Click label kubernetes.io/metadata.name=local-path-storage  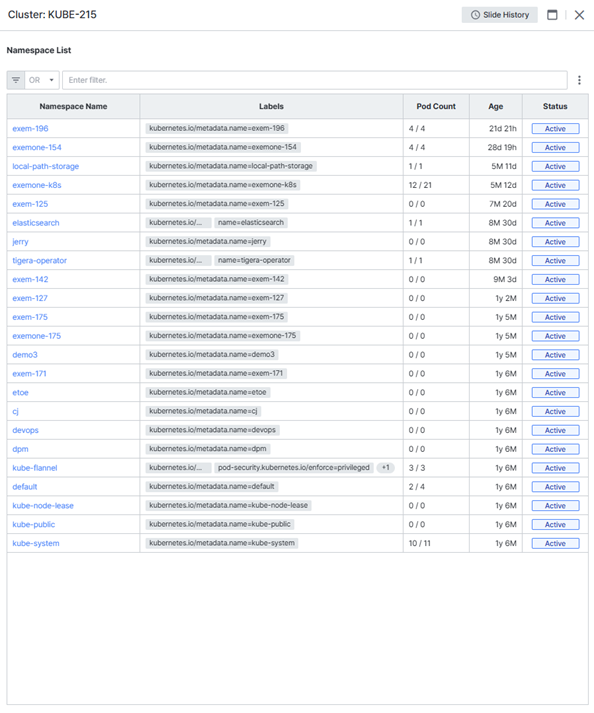tap(231, 166)
